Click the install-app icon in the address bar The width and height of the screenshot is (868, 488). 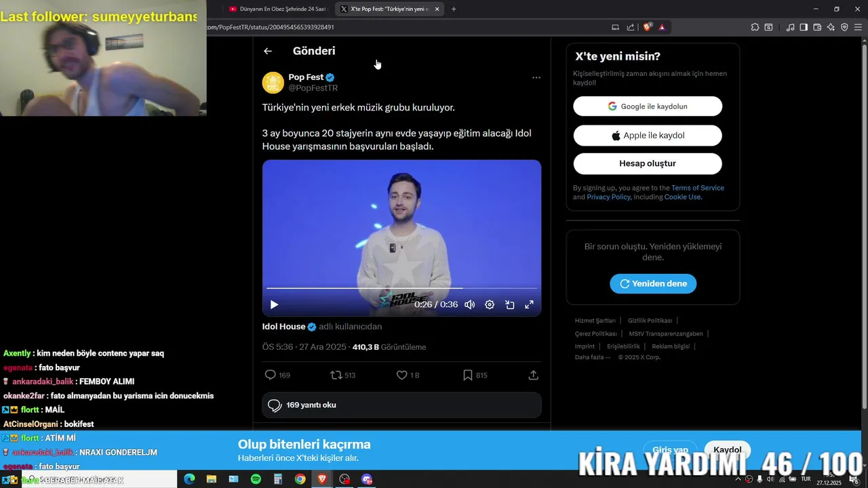pyautogui.click(x=616, y=27)
